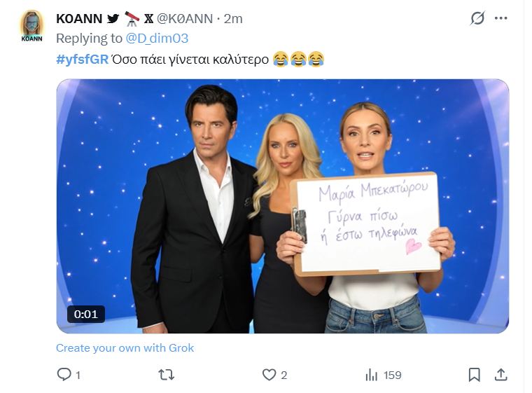Open the share post icon
The height and width of the screenshot is (393, 532).
click(x=500, y=375)
